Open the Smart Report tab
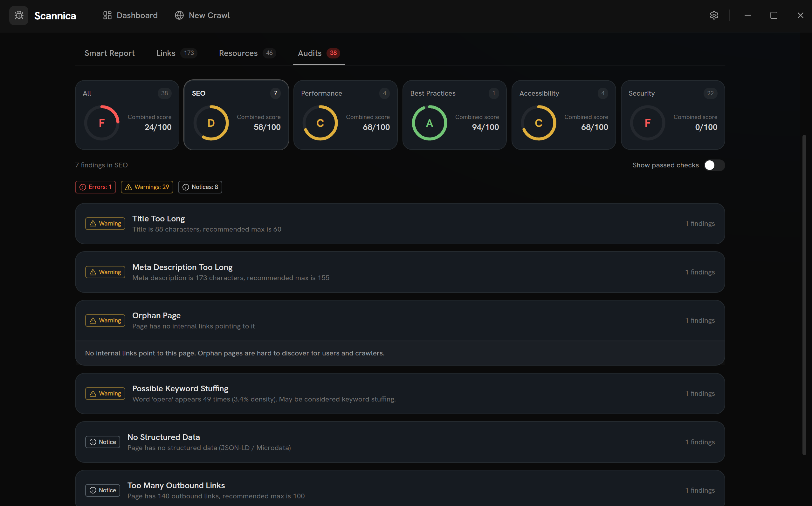 (110, 53)
